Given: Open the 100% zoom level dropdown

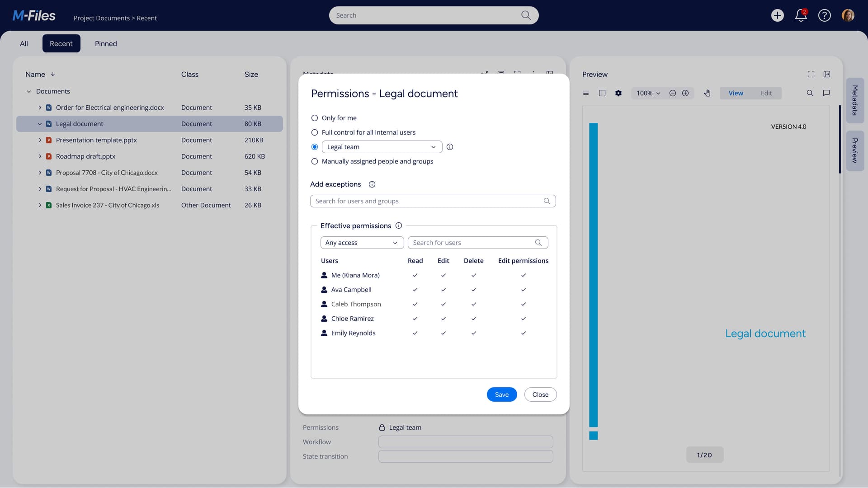Looking at the screenshot, I should coord(648,93).
